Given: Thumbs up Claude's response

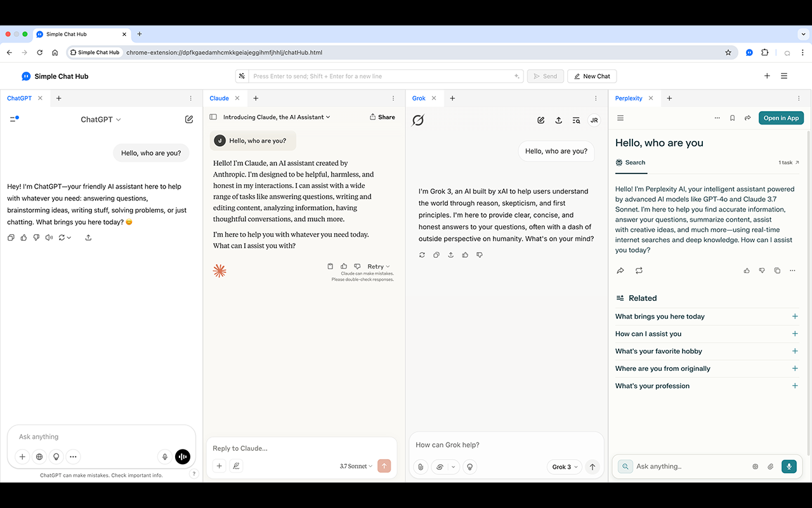Looking at the screenshot, I should pos(344,267).
